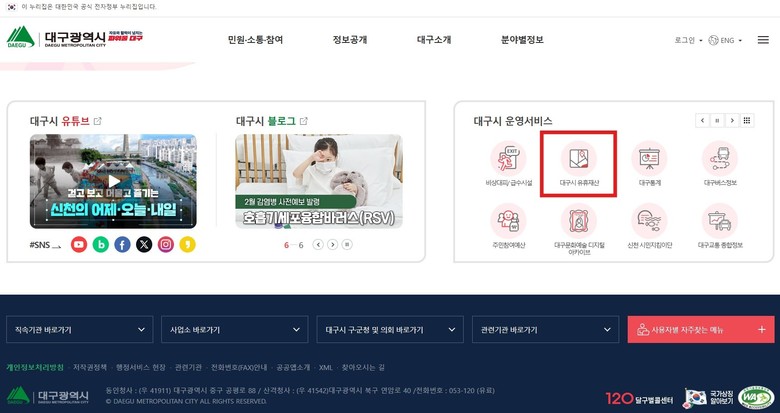Visit the Instagram SNS icon
This screenshot has width=780, height=413.
(x=166, y=244)
